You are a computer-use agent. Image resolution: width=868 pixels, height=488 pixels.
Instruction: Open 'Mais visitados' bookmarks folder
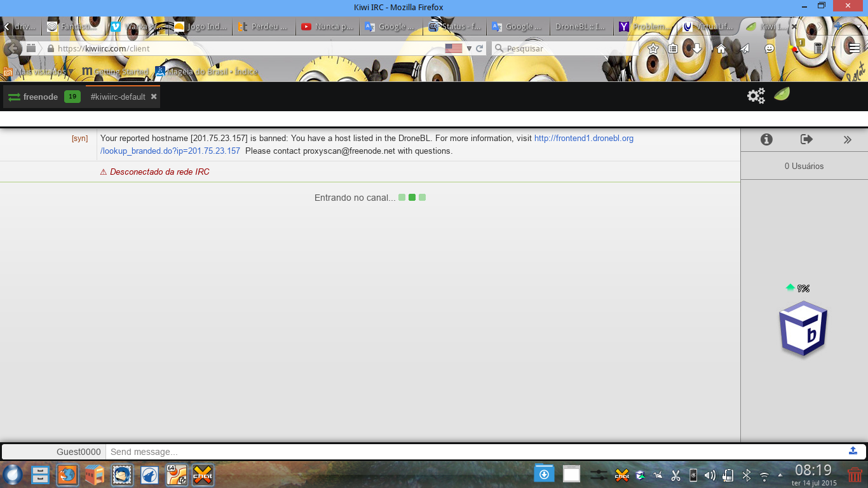click(39, 72)
